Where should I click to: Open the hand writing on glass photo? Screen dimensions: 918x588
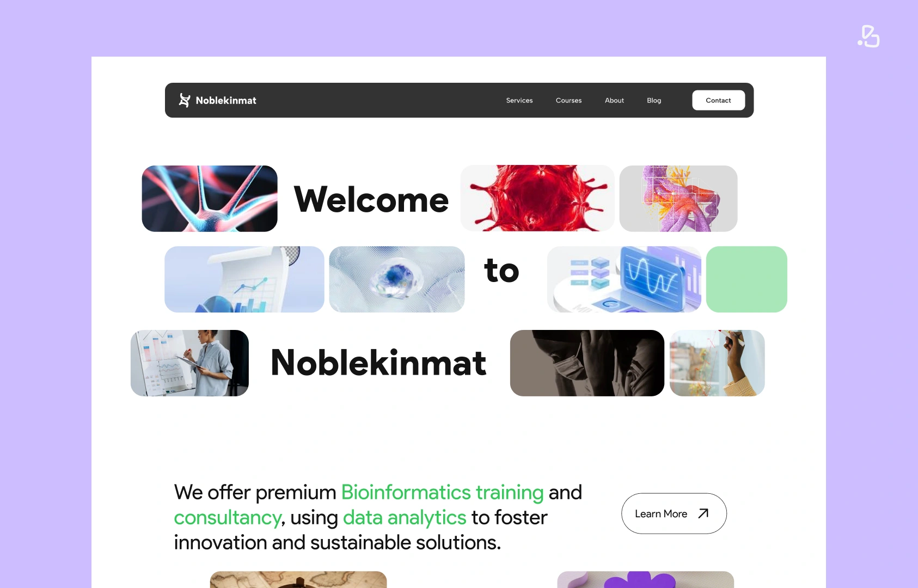click(717, 363)
